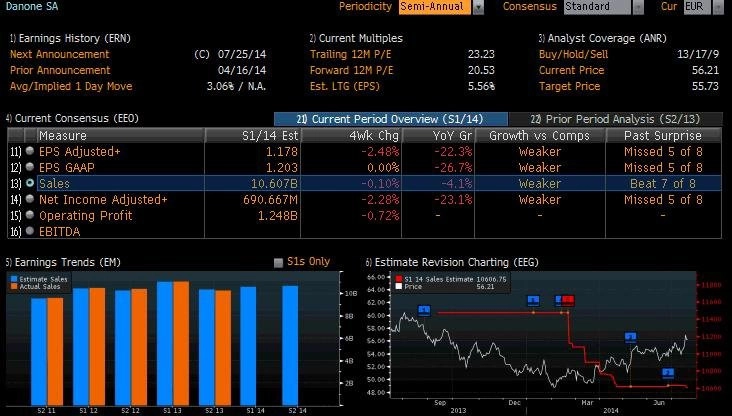The image size is (732, 416).
Task: Select the EPS GAAP radio button
Action: [x=30, y=167]
